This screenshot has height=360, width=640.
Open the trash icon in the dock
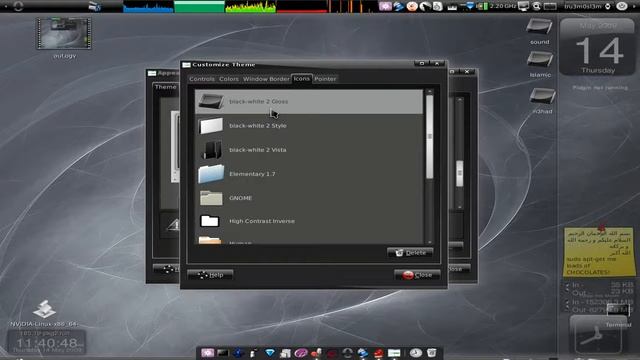431,353
